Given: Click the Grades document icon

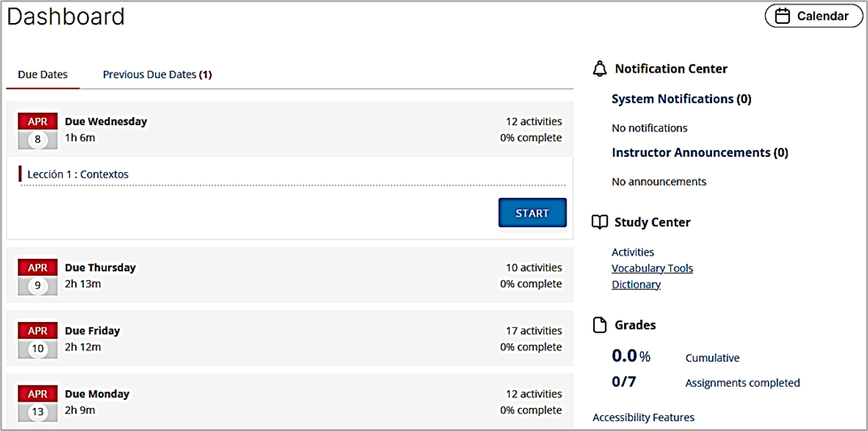Looking at the screenshot, I should click(599, 325).
